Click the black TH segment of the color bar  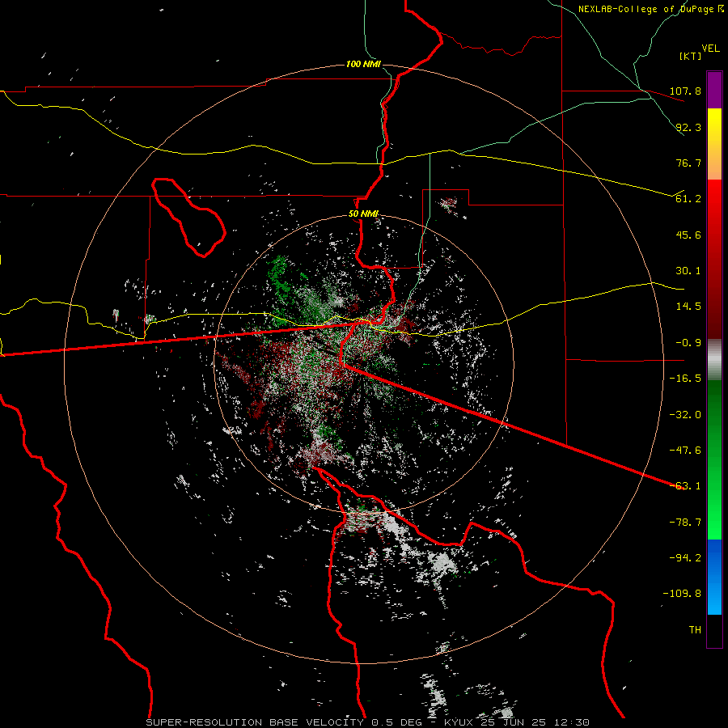pos(714,631)
